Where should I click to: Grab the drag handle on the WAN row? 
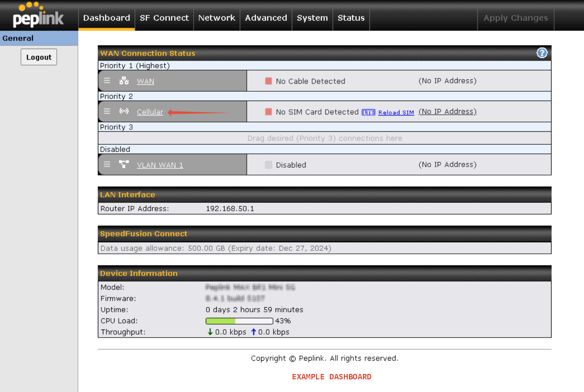[107, 80]
